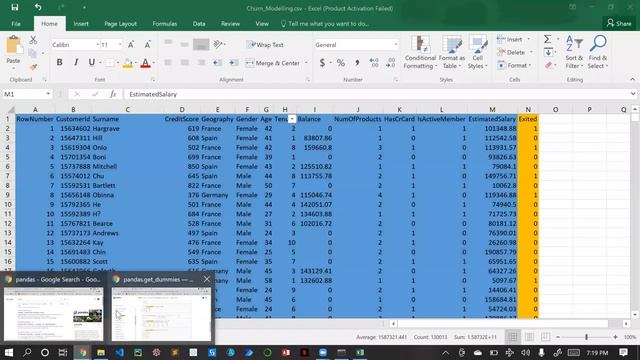Switch to the Page Layout tab

pyautogui.click(x=120, y=24)
